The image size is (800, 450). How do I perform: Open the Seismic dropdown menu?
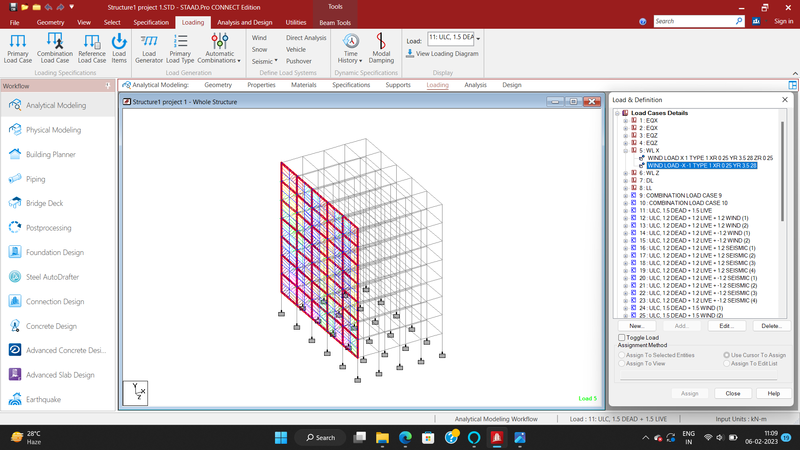pos(264,61)
